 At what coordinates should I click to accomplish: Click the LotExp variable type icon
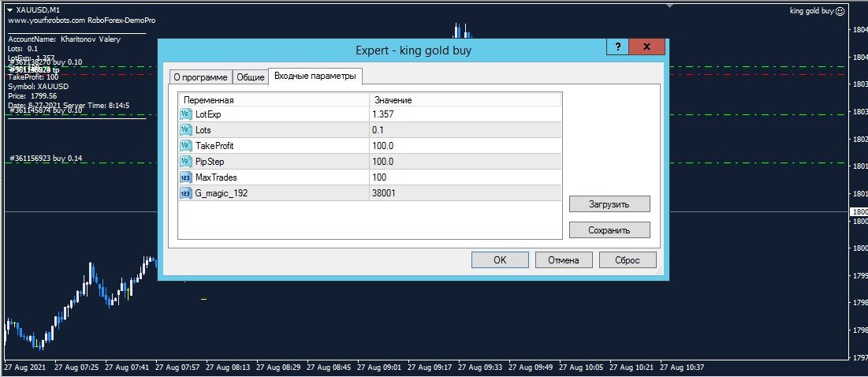(185, 114)
